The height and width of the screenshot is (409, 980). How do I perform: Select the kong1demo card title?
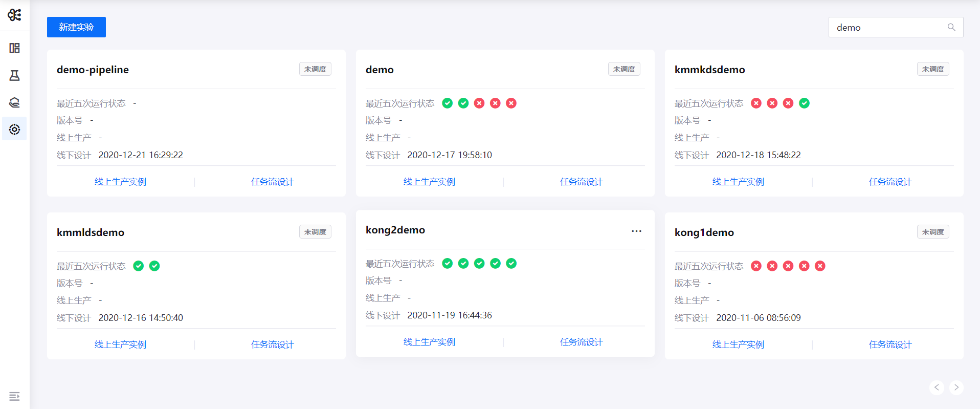[x=704, y=232]
